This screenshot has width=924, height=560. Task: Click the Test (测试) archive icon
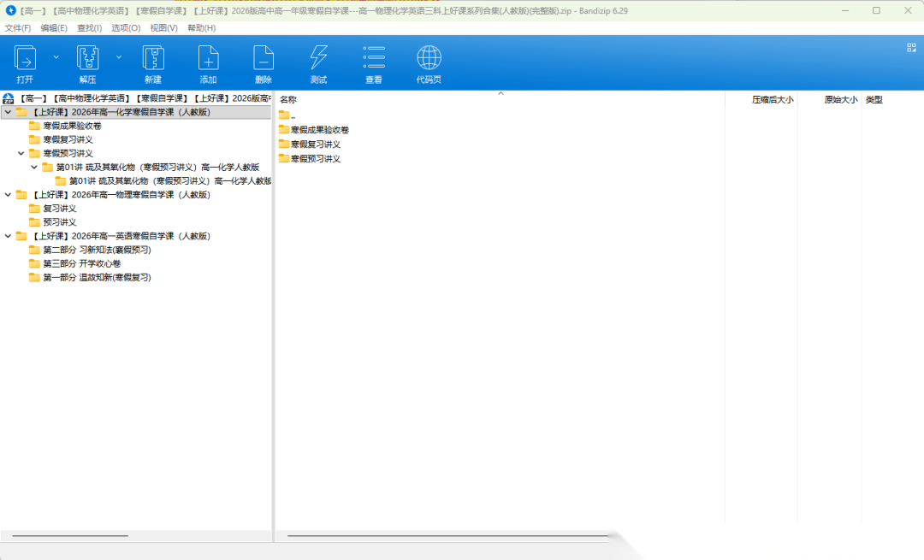[318, 58]
